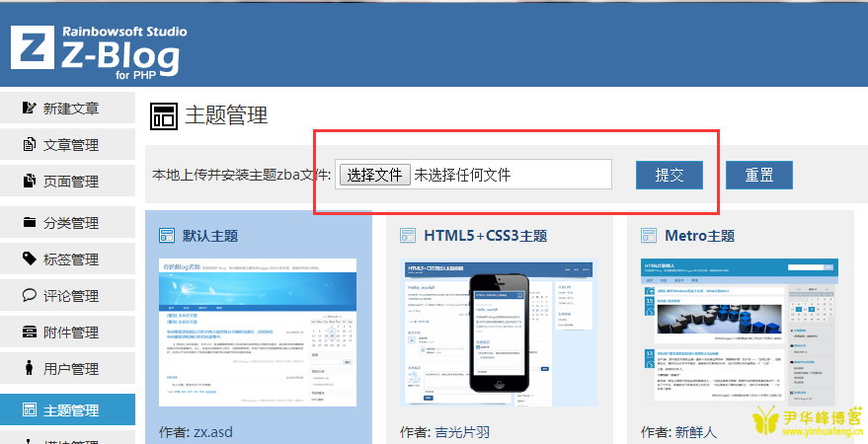Click the 本地上传并安装主题zba文件 label
The image size is (868, 444).
coord(241,176)
